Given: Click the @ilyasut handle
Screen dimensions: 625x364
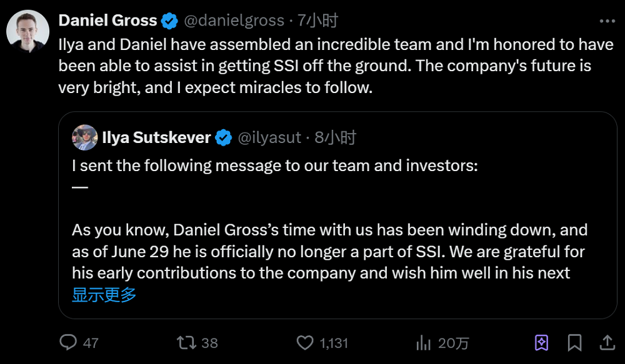Looking at the screenshot, I should click(x=269, y=137).
